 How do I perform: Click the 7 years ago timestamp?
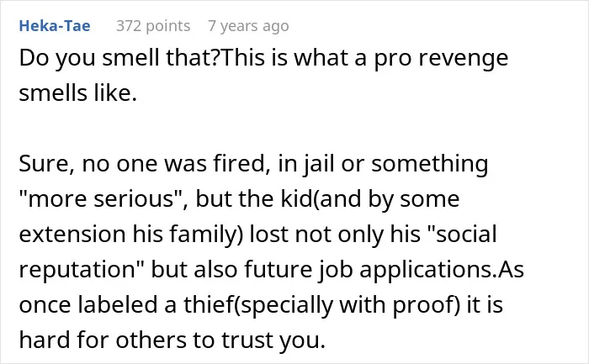click(x=248, y=26)
